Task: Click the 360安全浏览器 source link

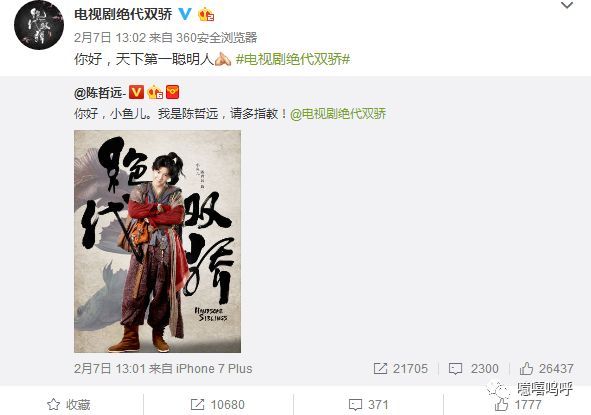Action: click(x=217, y=37)
